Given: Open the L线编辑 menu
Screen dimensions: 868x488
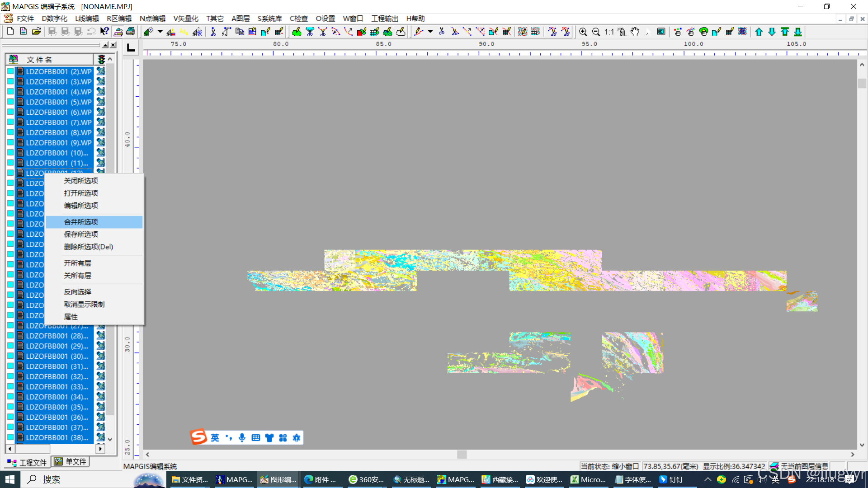Looking at the screenshot, I should (x=87, y=19).
